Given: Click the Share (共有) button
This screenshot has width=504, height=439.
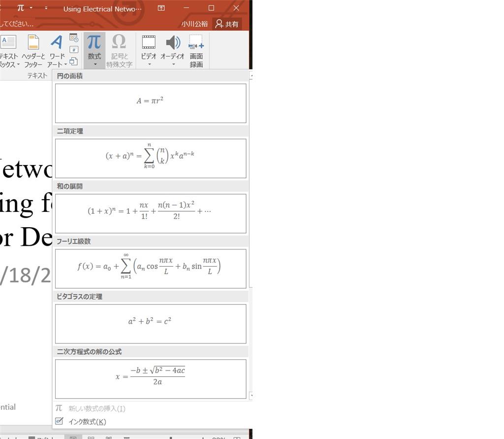Looking at the screenshot, I should [227, 24].
